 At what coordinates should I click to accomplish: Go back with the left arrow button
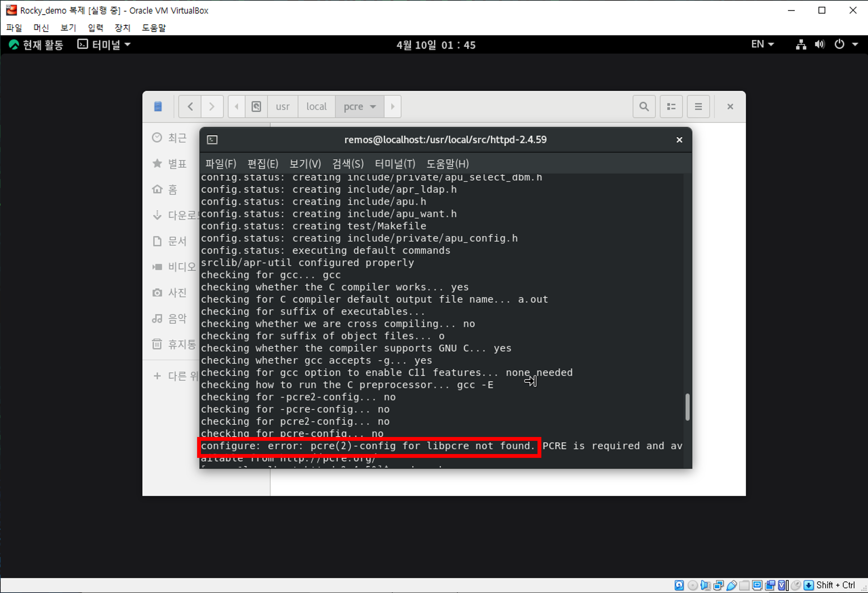(190, 107)
